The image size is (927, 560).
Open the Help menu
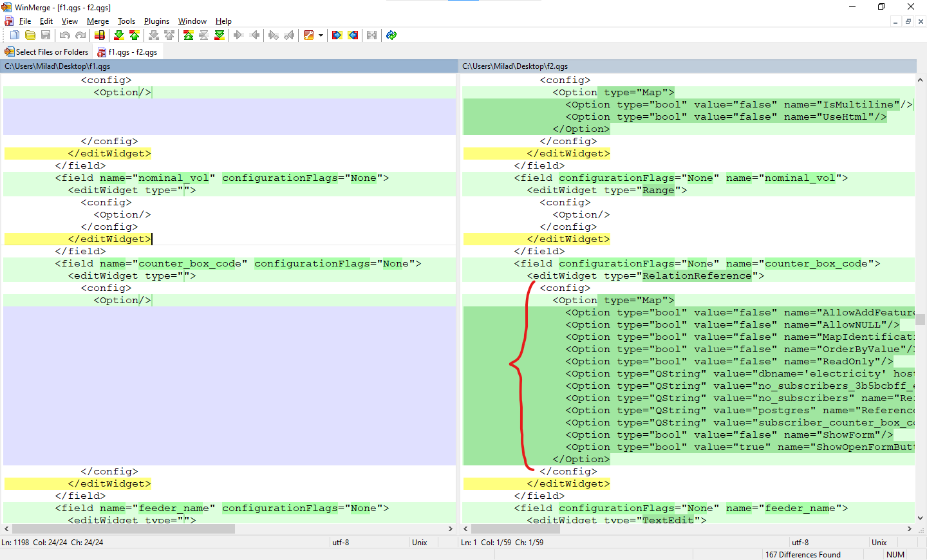(223, 21)
